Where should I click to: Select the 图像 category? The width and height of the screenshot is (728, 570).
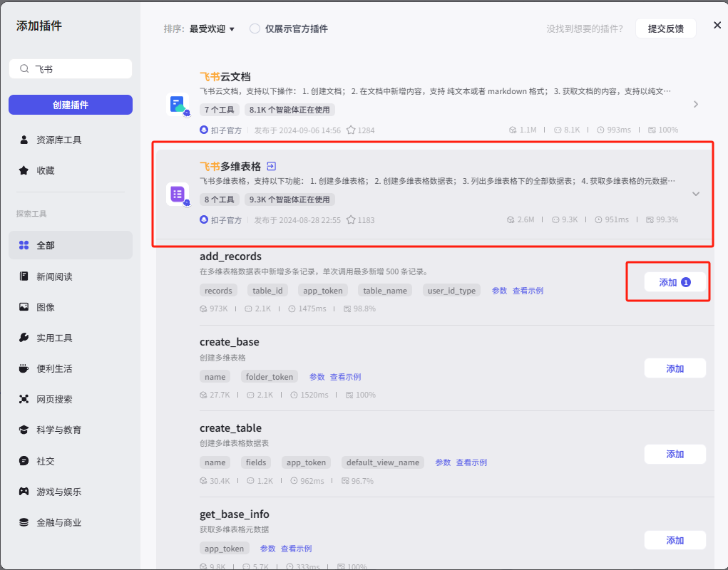click(x=71, y=307)
